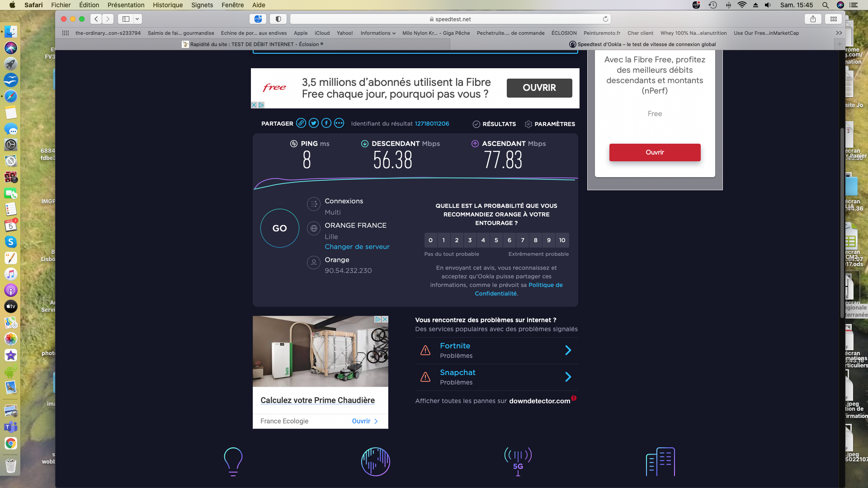
Task: Open new tab with plus button
Action: point(840,44)
